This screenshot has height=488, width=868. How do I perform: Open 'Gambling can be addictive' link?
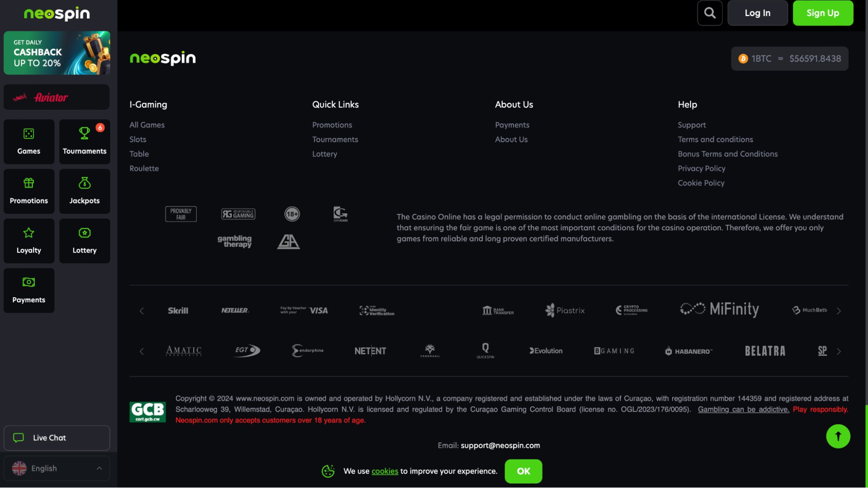(743, 409)
